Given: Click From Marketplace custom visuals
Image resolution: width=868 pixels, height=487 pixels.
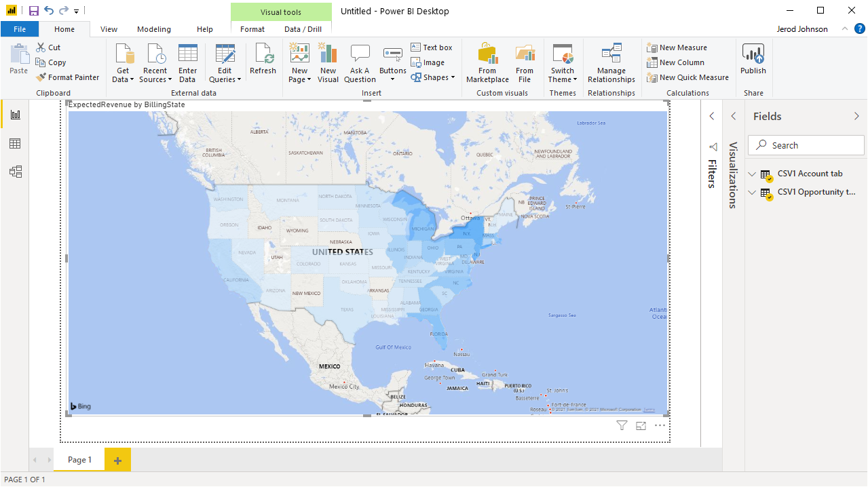Looking at the screenshot, I should [487, 63].
